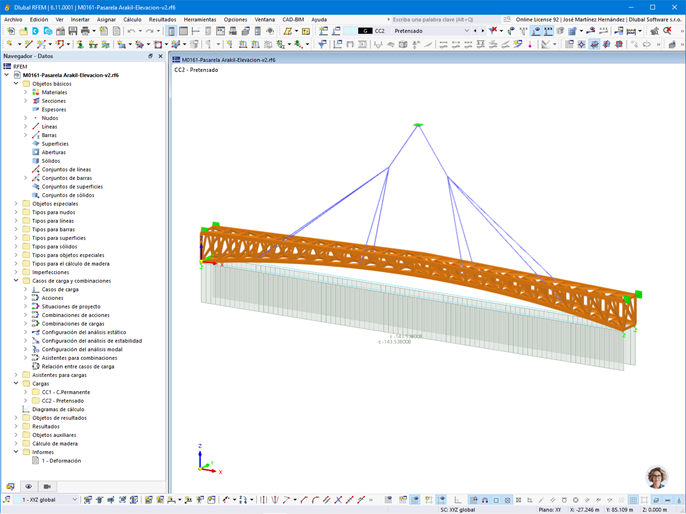Open the Cálculo menu

tap(132, 19)
